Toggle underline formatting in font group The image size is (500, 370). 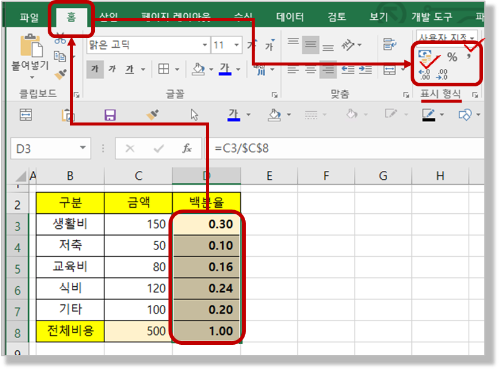(x=129, y=69)
